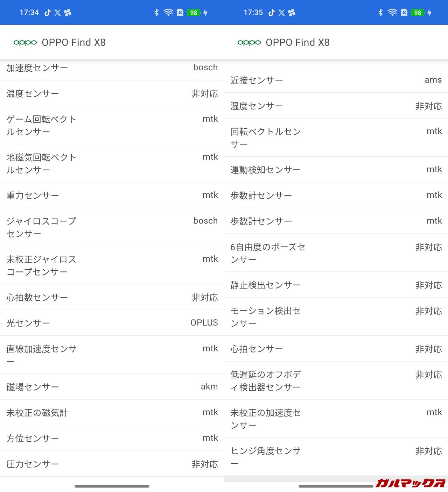Select the 湿度センサー row
The height and width of the screenshot is (492, 448).
[x=336, y=106]
